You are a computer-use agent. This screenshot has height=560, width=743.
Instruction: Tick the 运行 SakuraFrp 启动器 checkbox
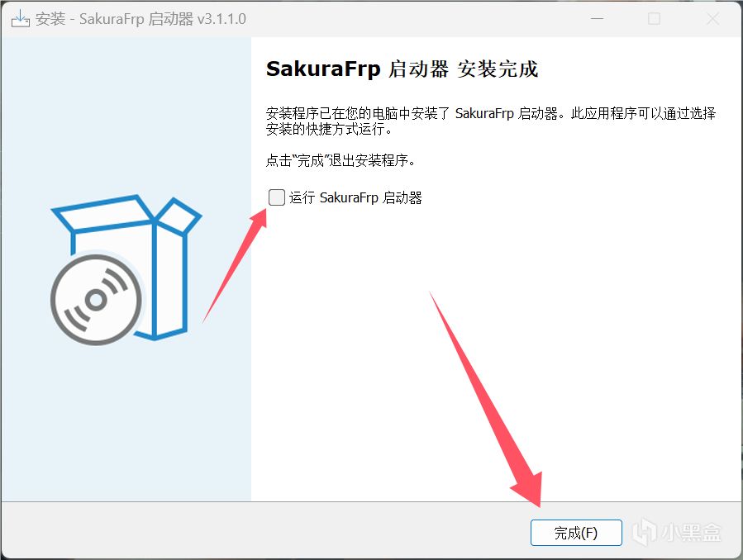(x=276, y=197)
